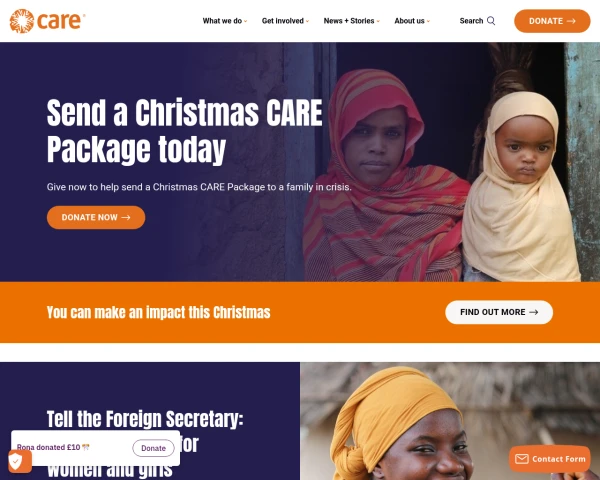Click the arrow on the header DONATE button

click(x=571, y=21)
